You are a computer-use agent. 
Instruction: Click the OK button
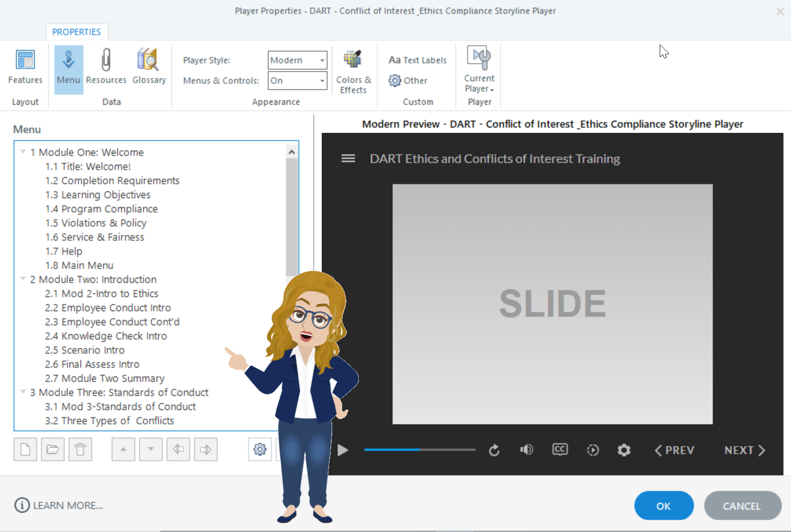pos(664,505)
